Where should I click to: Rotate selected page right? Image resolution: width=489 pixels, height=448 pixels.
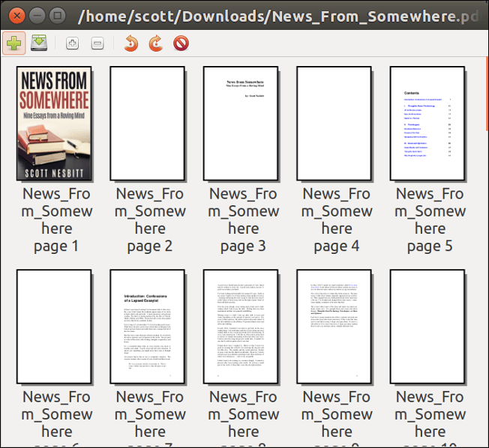point(155,44)
